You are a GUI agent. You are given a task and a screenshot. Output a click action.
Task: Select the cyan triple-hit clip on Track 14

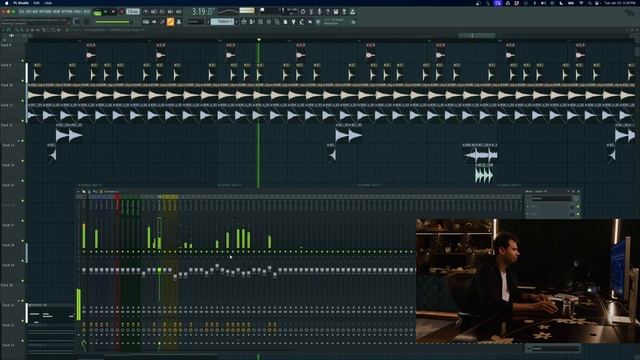(484, 173)
